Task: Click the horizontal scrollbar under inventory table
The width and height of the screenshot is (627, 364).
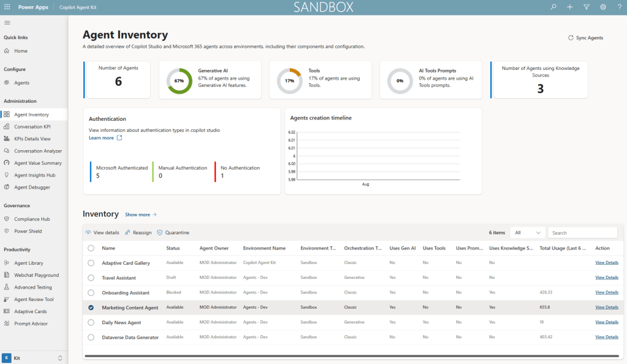Action: (352, 355)
